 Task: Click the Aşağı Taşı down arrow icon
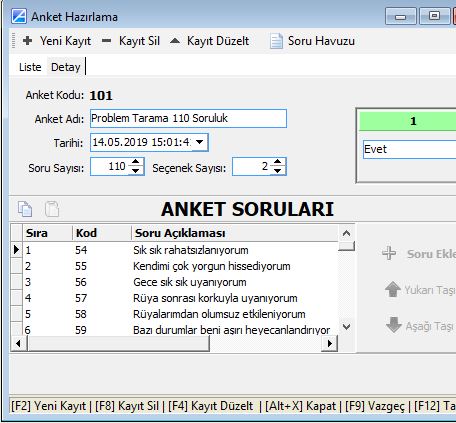[394, 325]
